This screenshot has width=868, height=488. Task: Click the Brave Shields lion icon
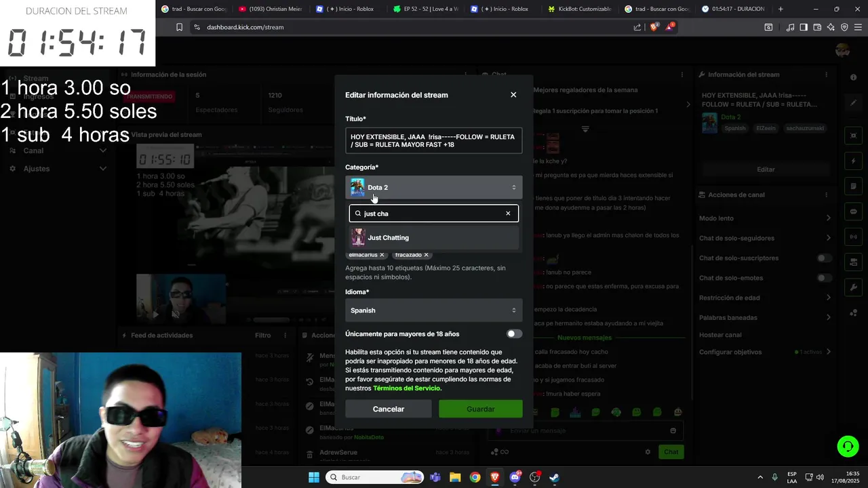point(654,27)
